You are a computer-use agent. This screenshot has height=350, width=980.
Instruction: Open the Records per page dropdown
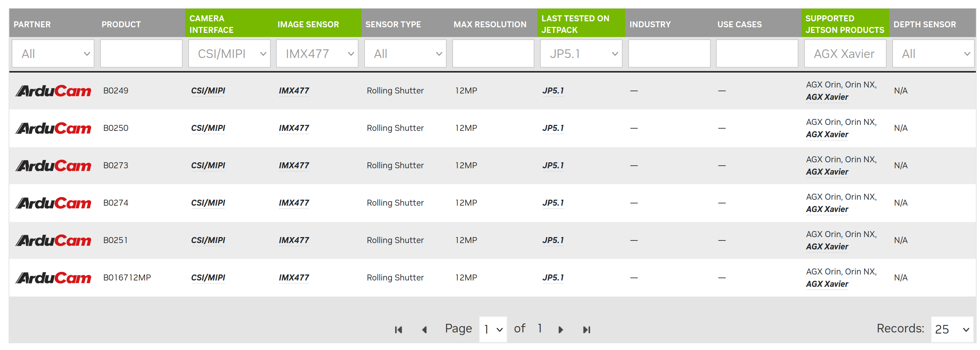tap(952, 329)
